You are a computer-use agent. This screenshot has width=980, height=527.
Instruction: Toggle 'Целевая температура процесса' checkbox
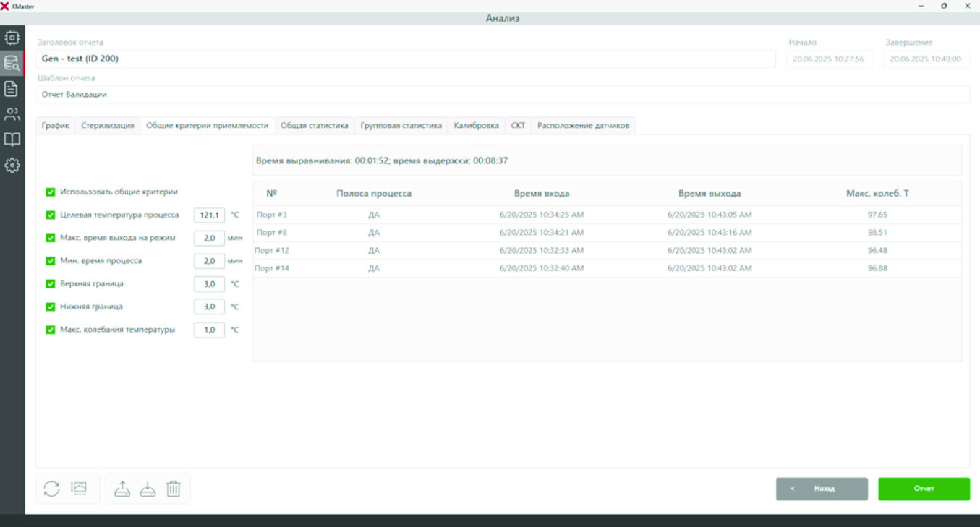(x=51, y=215)
